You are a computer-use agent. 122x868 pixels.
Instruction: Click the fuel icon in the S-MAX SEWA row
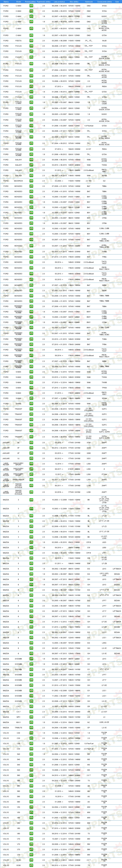click(31, 398)
